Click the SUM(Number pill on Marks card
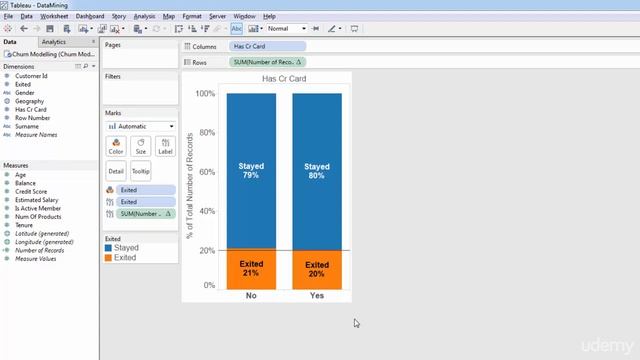 click(146, 213)
